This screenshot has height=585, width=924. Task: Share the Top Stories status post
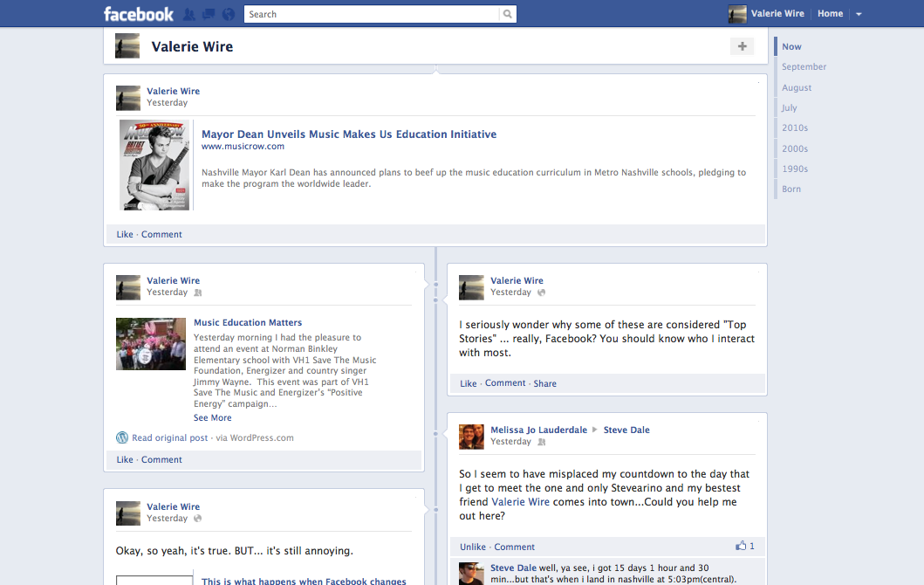[x=544, y=383]
